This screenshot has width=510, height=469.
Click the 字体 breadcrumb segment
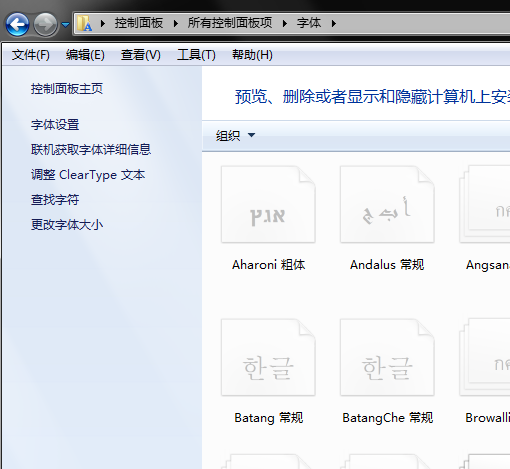click(x=309, y=23)
